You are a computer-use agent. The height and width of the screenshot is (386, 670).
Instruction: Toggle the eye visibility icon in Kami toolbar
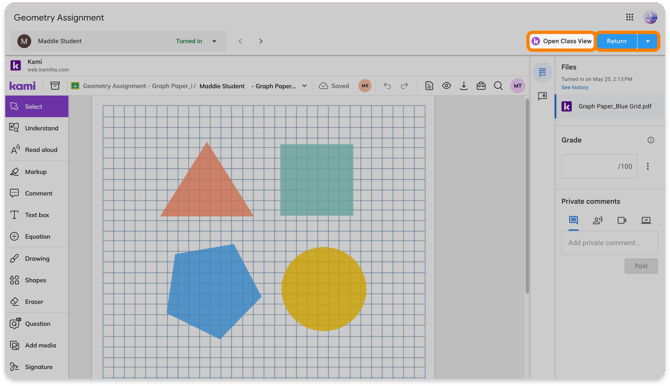click(447, 86)
